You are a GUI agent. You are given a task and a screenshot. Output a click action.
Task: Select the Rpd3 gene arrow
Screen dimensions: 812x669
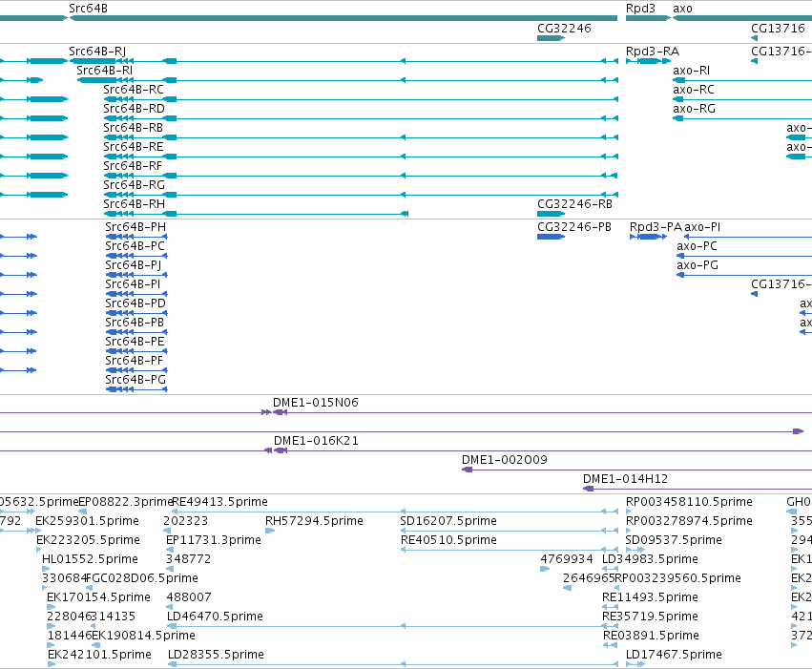coord(648,18)
